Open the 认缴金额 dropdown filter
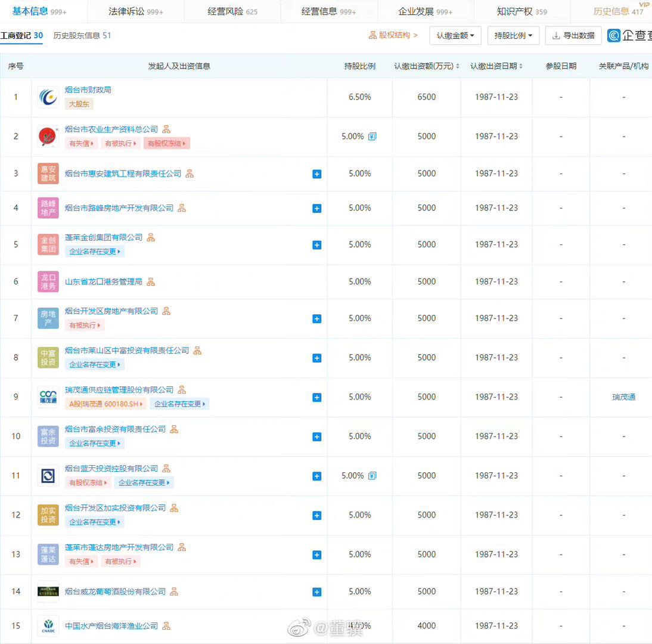Viewport: 652px width, 644px height. 455,36
